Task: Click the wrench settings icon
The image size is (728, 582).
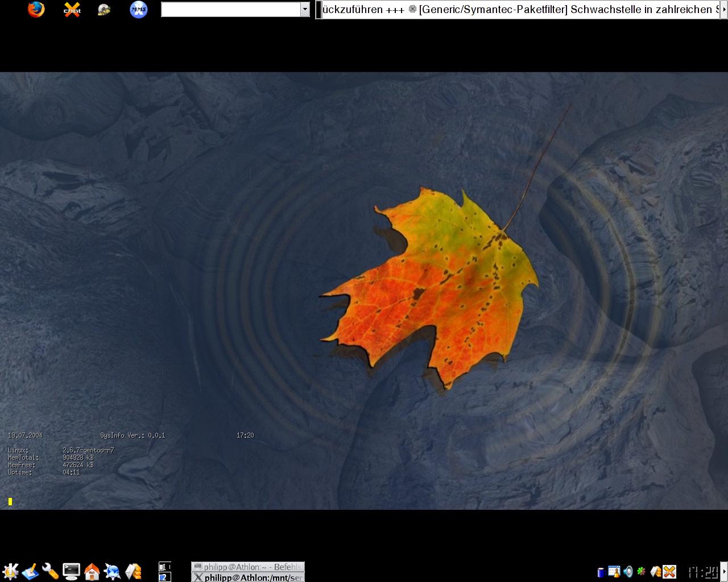Action: [51, 571]
